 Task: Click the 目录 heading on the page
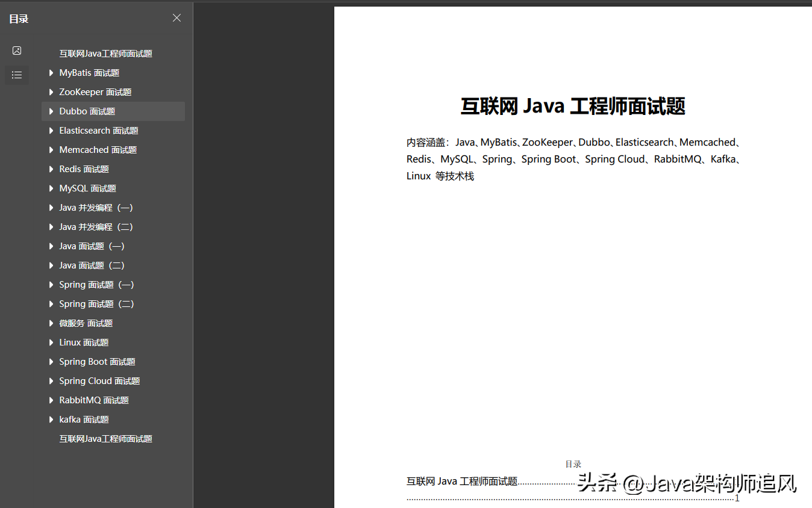click(x=573, y=464)
